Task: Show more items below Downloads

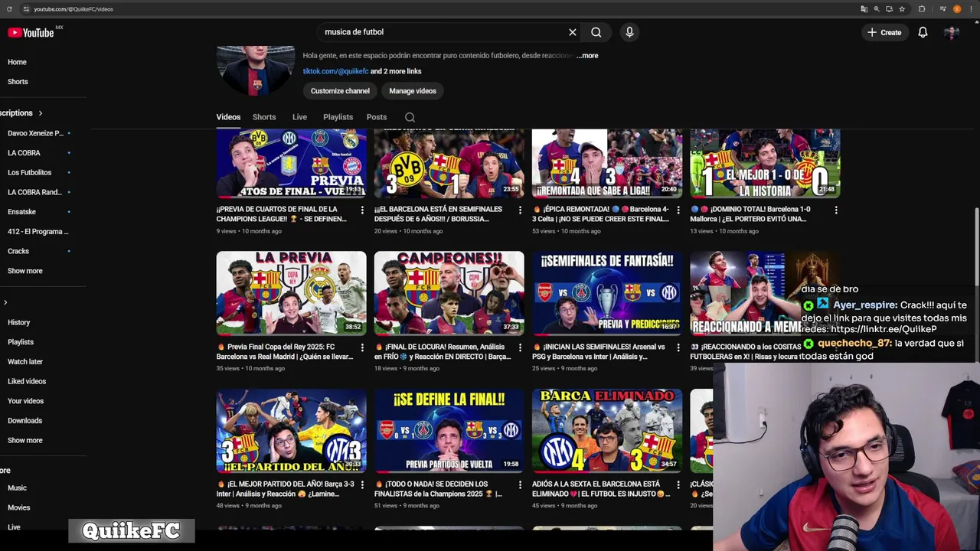Action: (25, 441)
